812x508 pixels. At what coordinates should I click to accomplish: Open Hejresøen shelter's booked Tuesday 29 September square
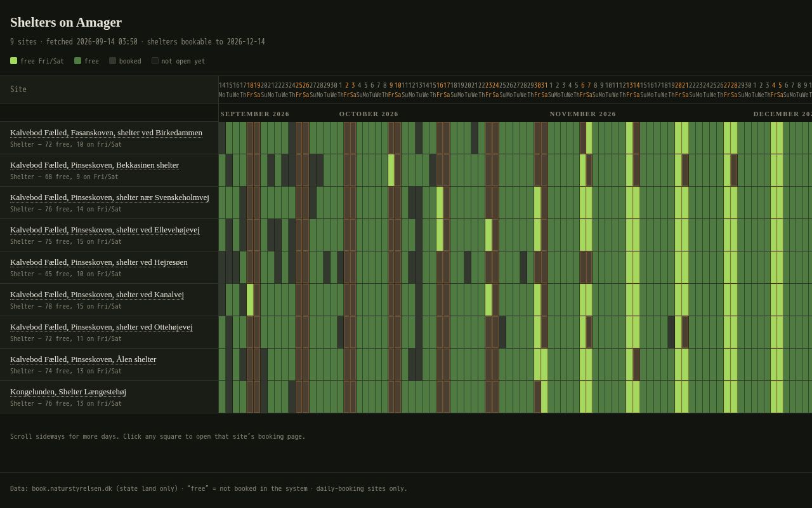point(327,267)
